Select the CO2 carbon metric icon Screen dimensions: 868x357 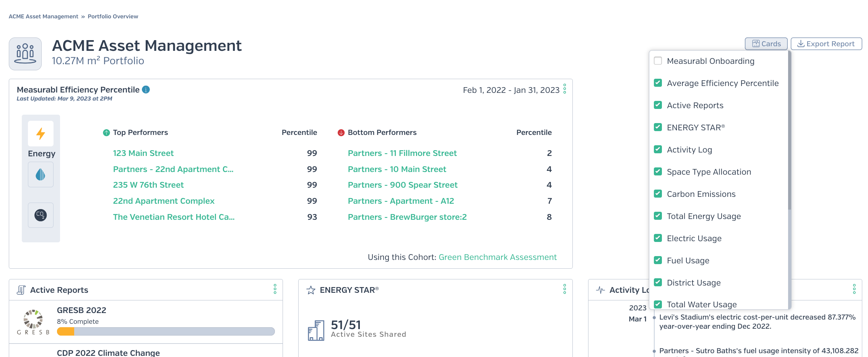(41, 215)
